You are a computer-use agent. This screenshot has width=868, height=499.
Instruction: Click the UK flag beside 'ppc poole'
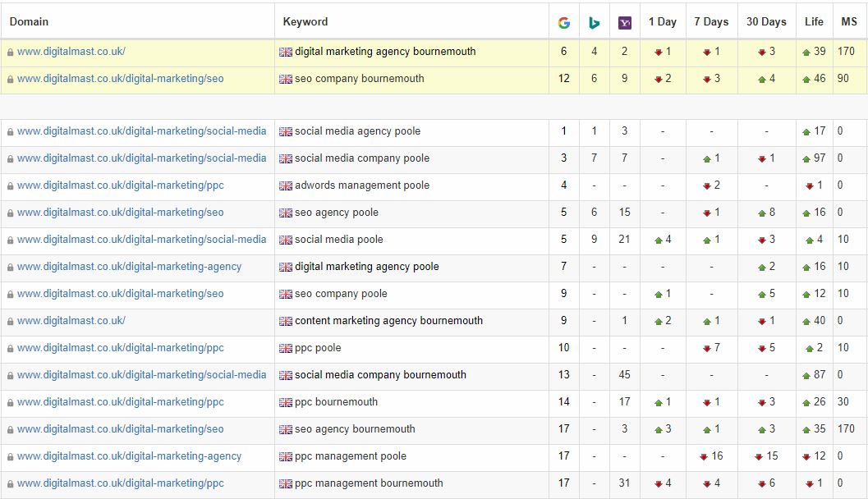pyautogui.click(x=286, y=349)
